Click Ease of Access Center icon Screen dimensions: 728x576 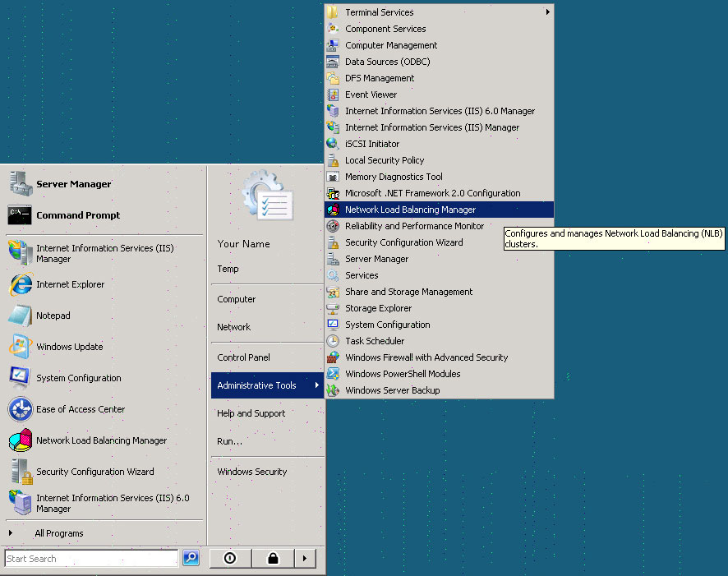click(x=20, y=409)
